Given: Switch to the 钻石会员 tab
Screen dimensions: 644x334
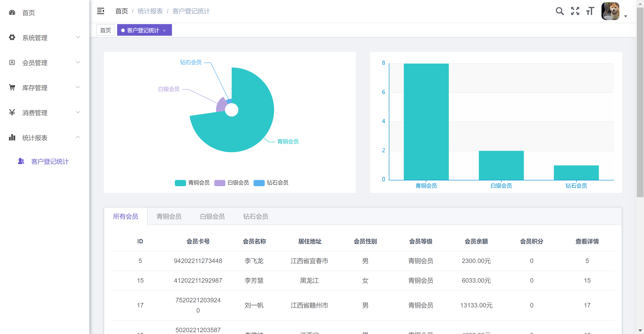Looking at the screenshot, I should click(x=256, y=216).
